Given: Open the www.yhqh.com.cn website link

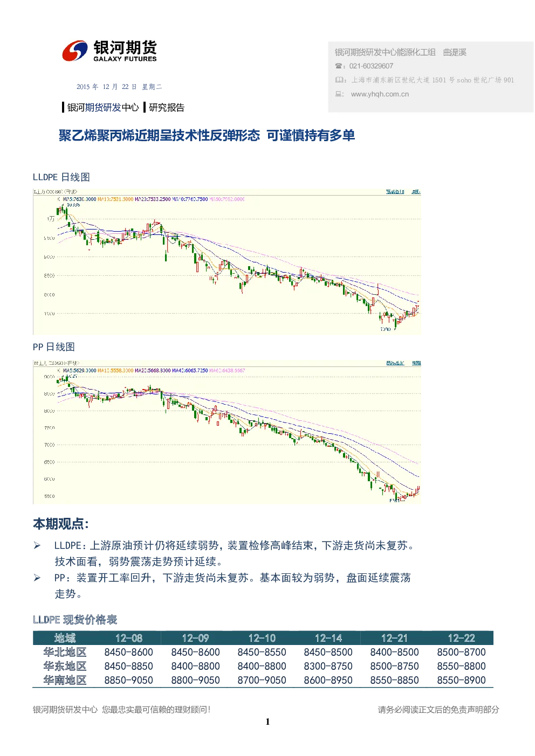Looking at the screenshot, I should point(380,94).
